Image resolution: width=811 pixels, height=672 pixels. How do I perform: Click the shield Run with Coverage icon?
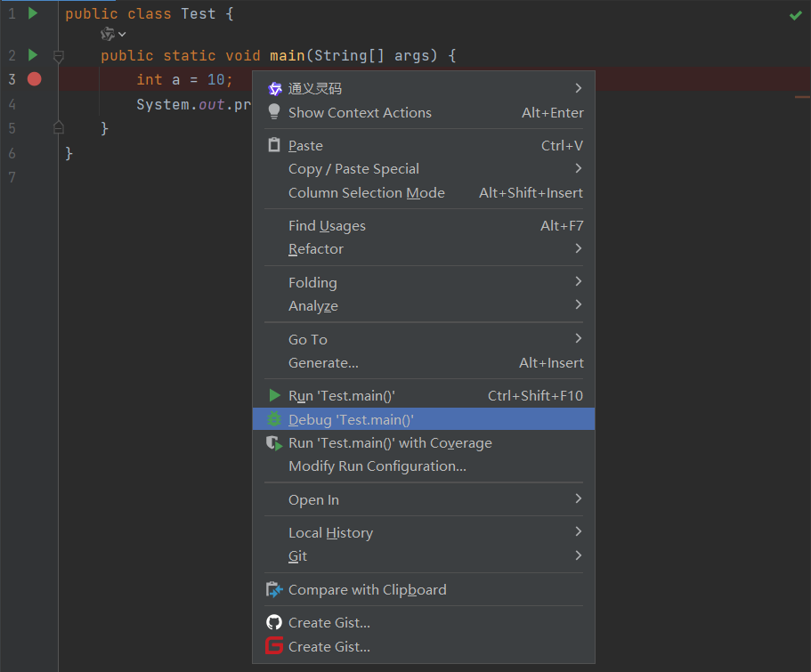(x=274, y=442)
